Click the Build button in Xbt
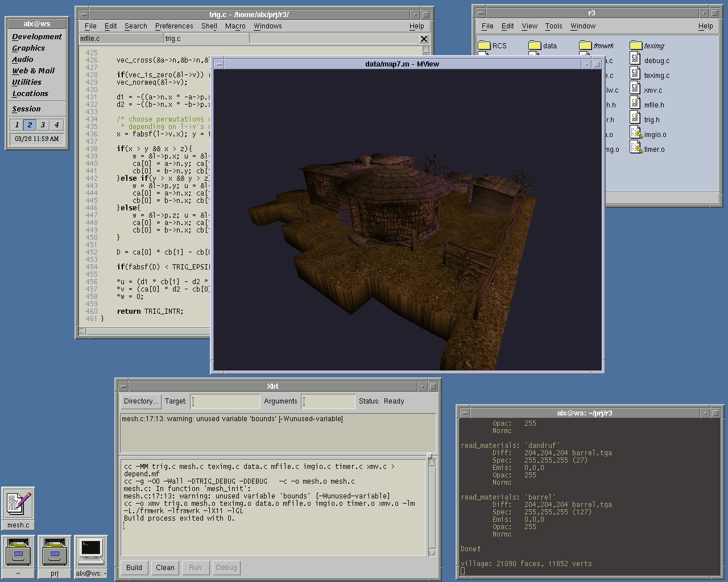This screenshot has height=582, width=728. tap(134, 568)
